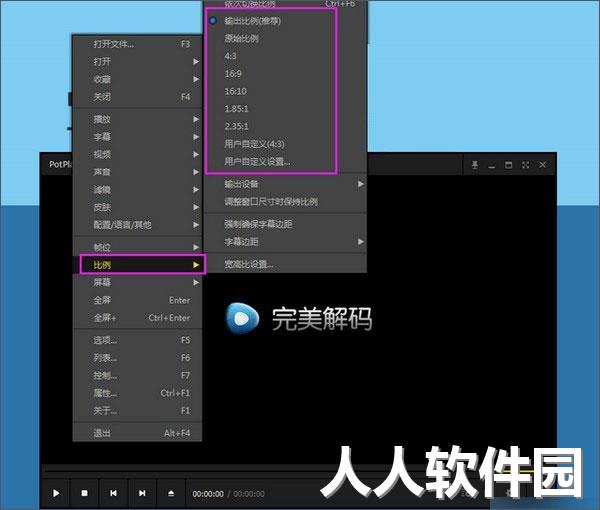Viewport: 600px width, 510px height.
Task: Choose 退出 to exit the player
Action: pos(137,433)
